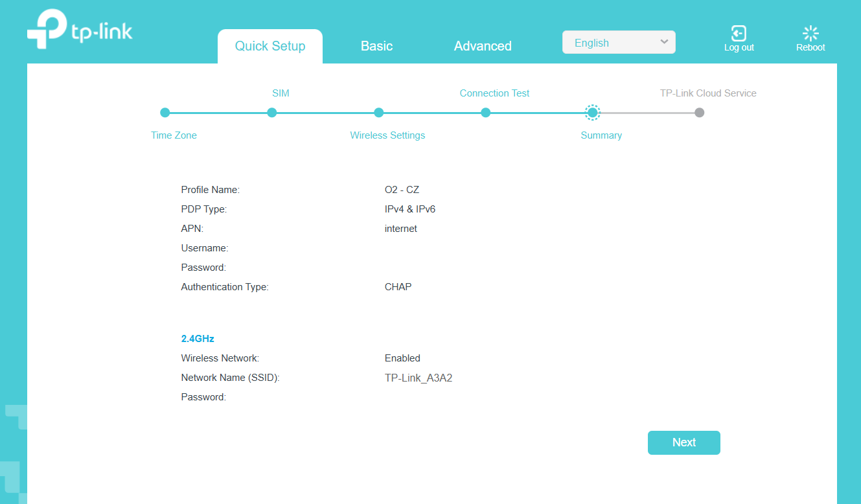
Task: Select the Connection Test step dot
Action: click(486, 113)
